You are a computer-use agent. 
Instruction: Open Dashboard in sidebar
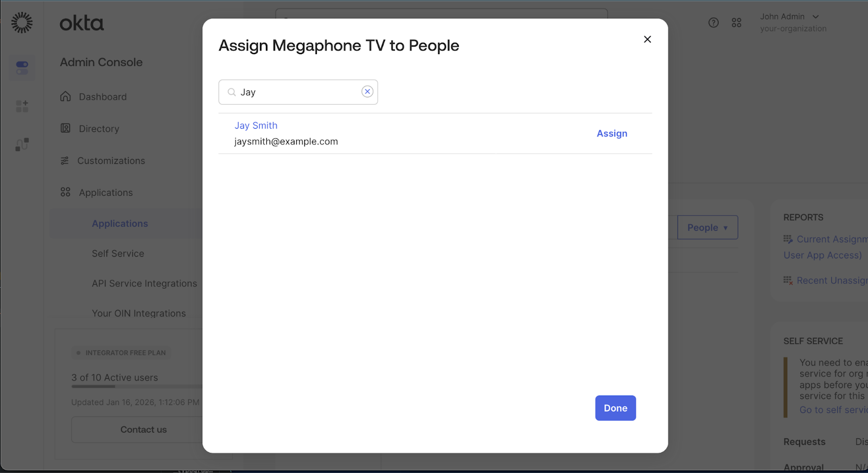pyautogui.click(x=103, y=97)
